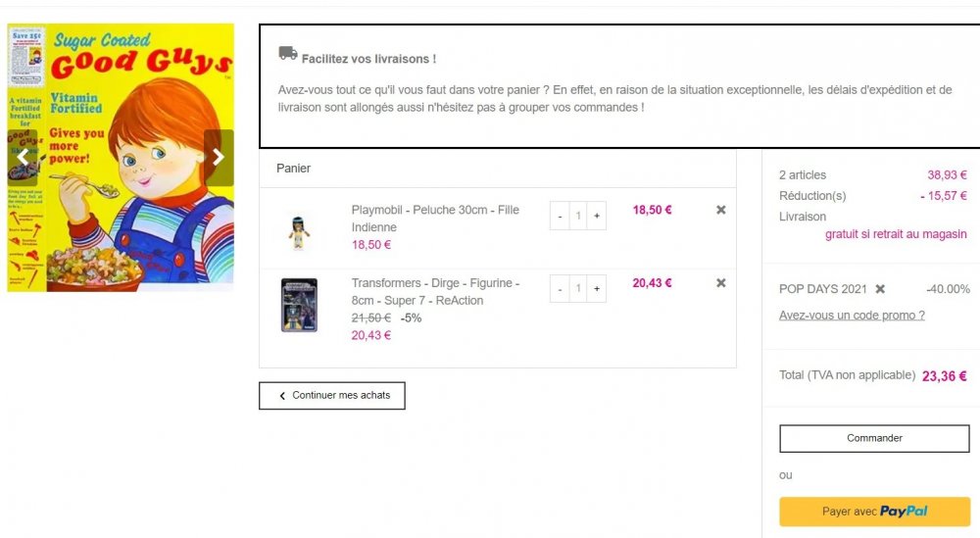Viewport: 980px width, 538px height.
Task: Increase Transformers Dirge quantity
Action: [597, 289]
